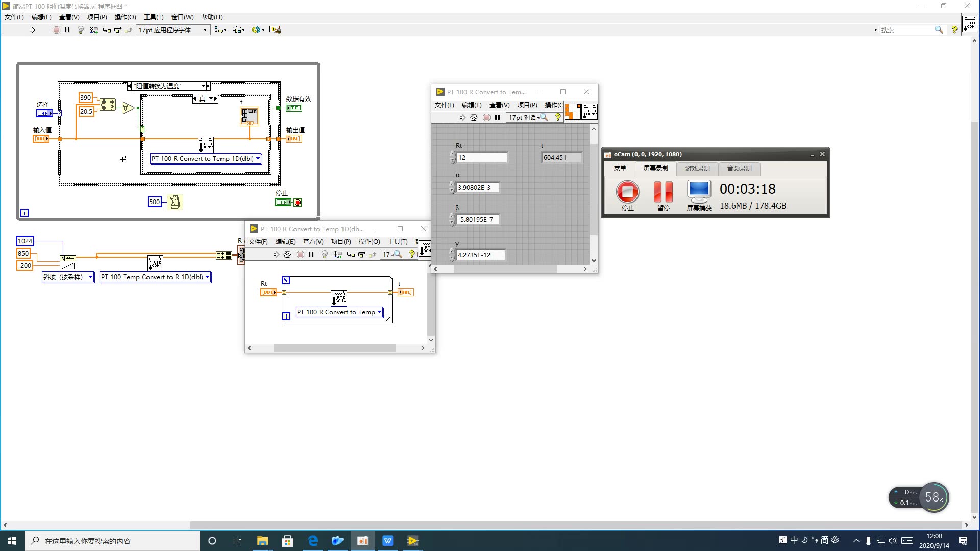Run the block diagram VI
The height and width of the screenshot is (551, 980).
32,30
